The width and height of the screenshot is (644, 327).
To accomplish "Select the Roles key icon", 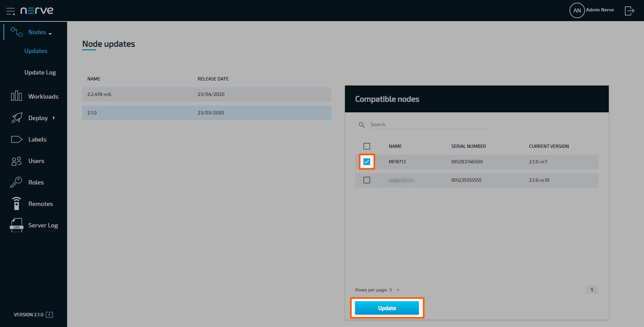I will coord(16,182).
